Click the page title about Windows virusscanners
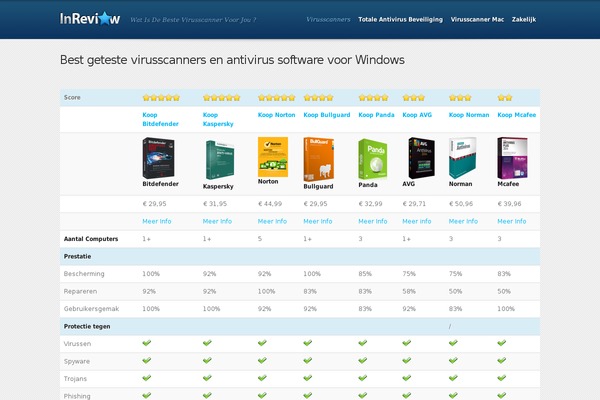 tap(232, 60)
